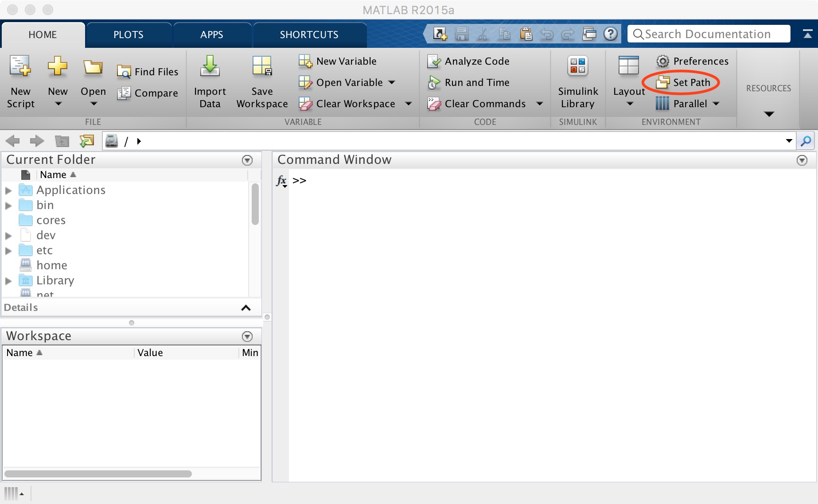Open the Compare tool
This screenshot has height=504, width=818.
[148, 93]
